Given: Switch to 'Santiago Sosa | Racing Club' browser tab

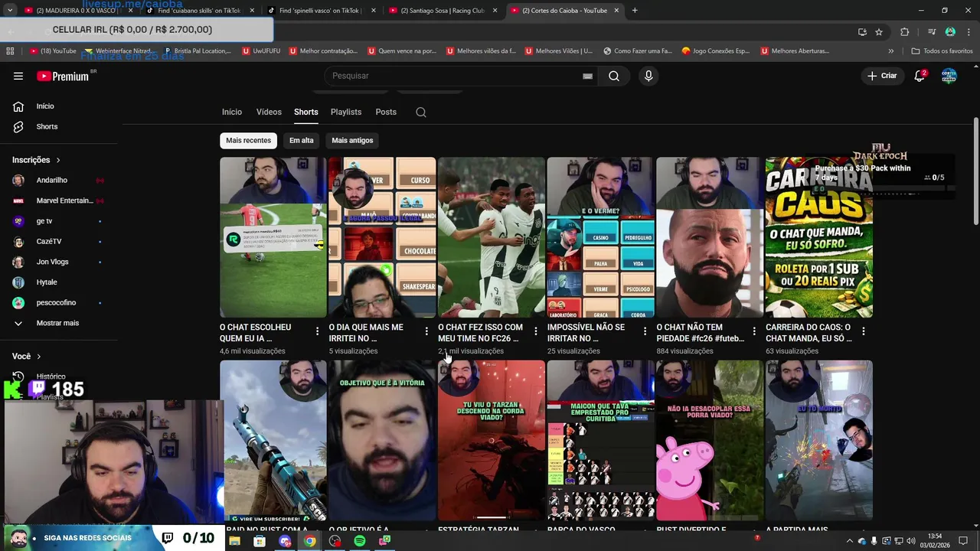Looking at the screenshot, I should [444, 11].
